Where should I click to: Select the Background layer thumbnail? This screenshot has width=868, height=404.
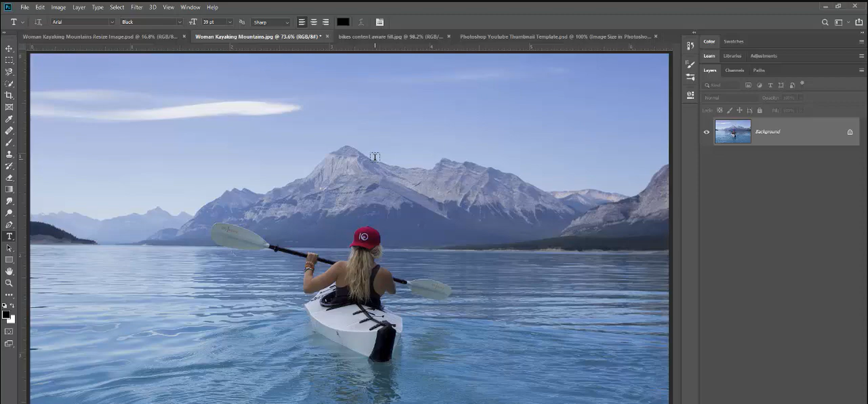click(733, 132)
